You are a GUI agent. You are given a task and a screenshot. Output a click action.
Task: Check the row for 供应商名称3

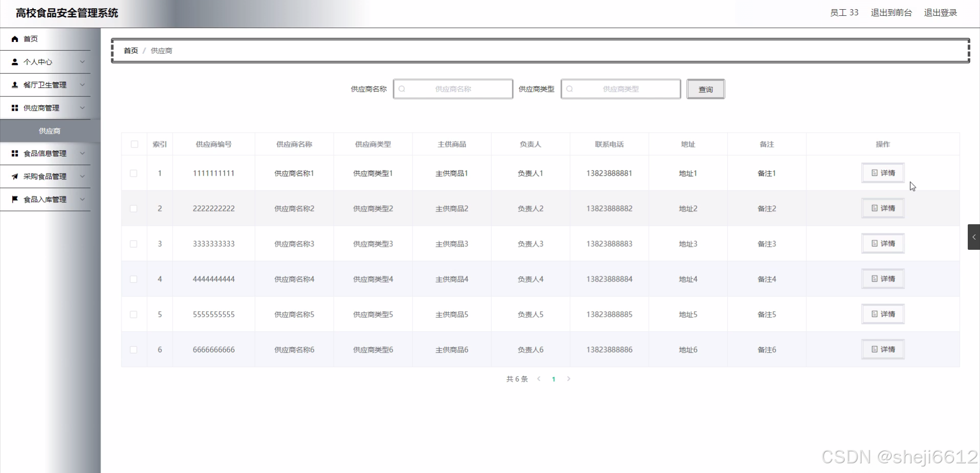(x=134, y=244)
